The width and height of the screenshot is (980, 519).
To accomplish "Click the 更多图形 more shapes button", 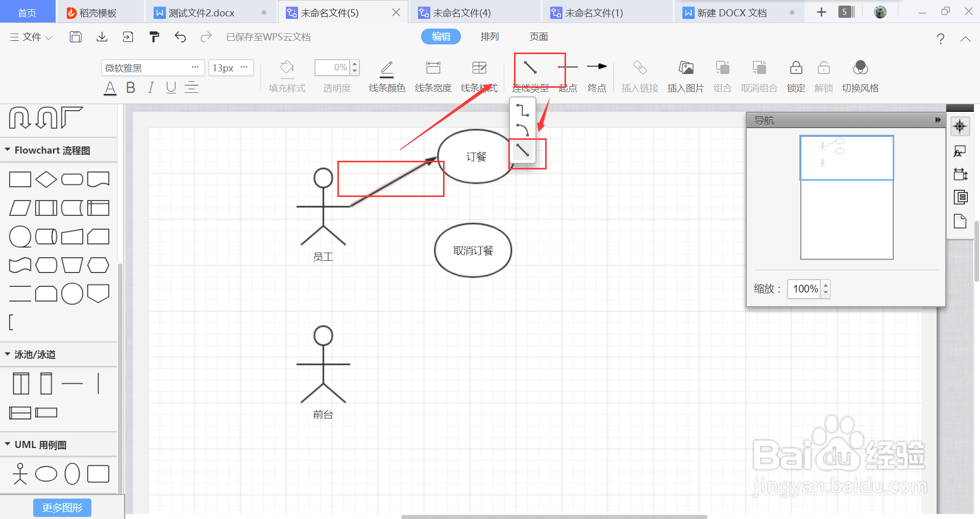I will (62, 508).
